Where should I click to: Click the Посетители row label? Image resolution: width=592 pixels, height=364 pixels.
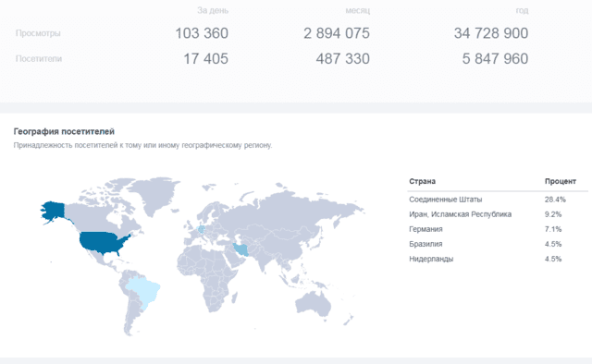[x=39, y=59]
